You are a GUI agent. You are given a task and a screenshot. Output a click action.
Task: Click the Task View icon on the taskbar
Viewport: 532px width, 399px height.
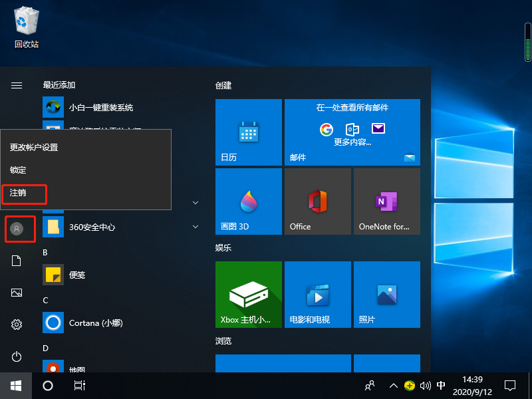[80, 386]
